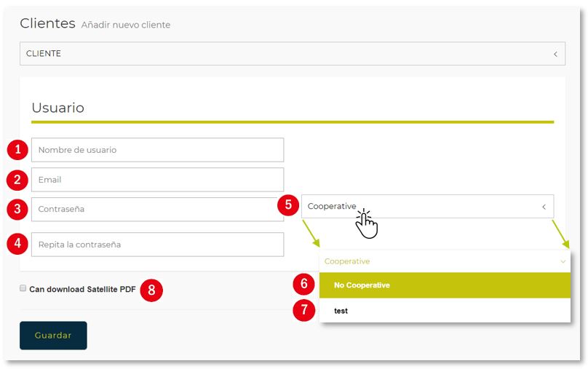This screenshot has height=369, width=588.
Task: Click the red number 3 marker
Action: (17, 210)
